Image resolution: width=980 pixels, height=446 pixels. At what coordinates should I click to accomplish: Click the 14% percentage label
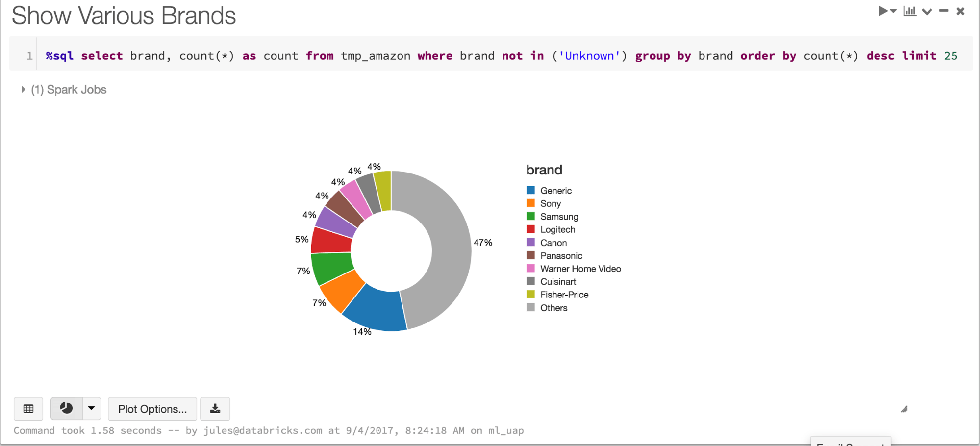point(362,332)
